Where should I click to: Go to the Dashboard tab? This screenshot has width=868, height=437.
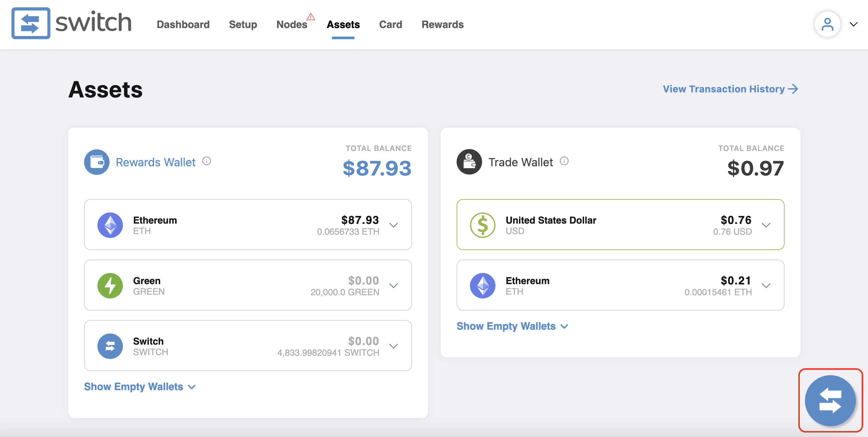pyautogui.click(x=183, y=24)
